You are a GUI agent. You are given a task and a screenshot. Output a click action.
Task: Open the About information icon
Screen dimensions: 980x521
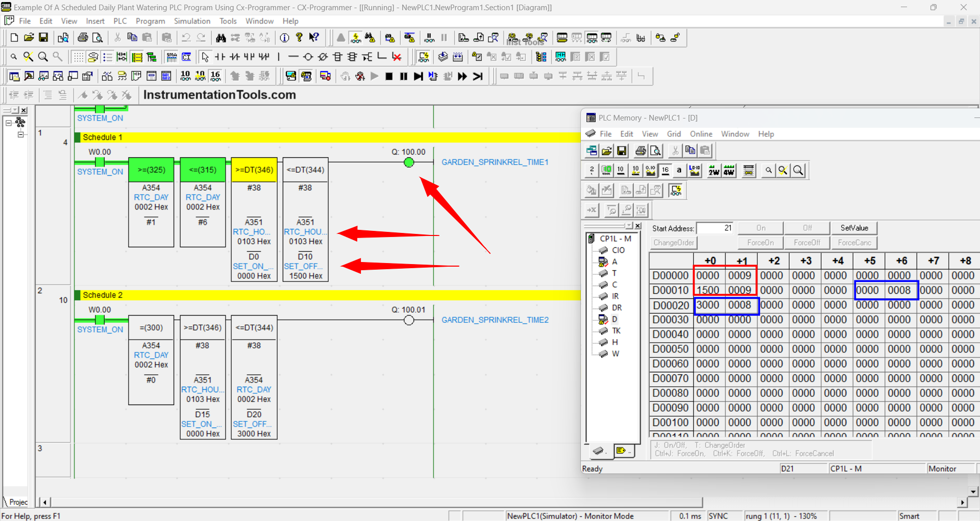(285, 37)
